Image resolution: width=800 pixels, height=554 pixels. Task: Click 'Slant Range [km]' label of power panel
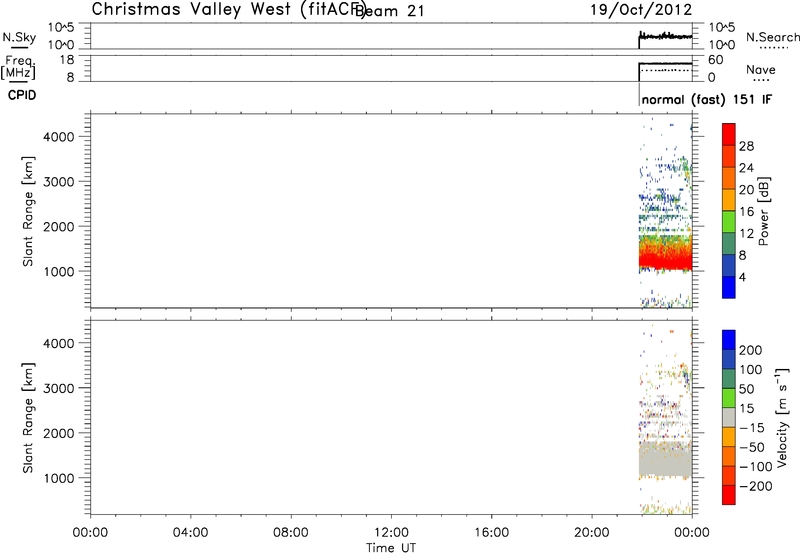pos(28,211)
